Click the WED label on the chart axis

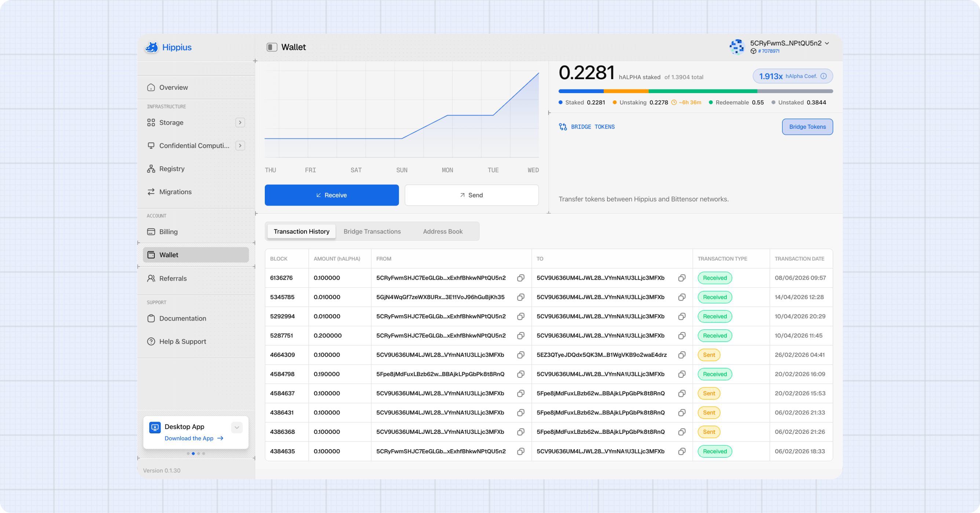(533, 170)
